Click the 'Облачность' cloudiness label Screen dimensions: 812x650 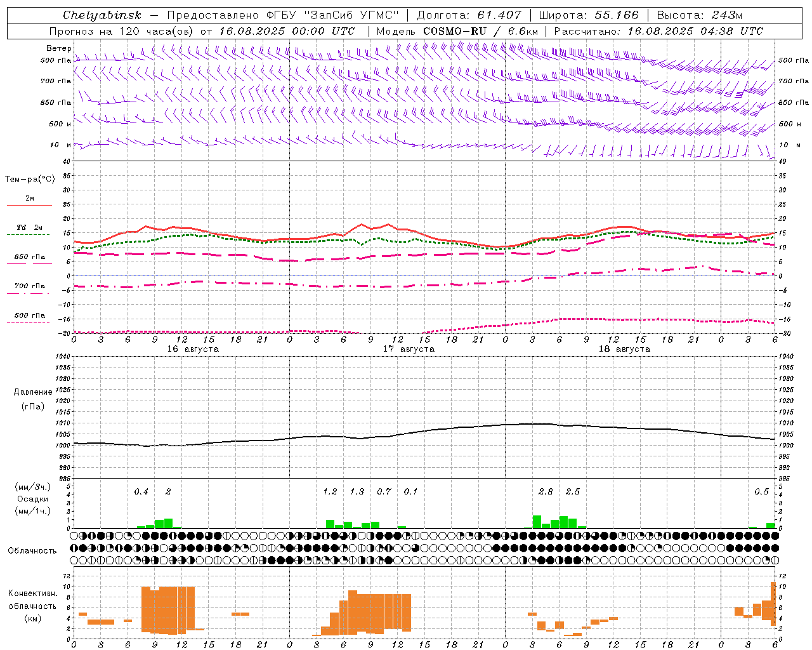click(x=32, y=551)
